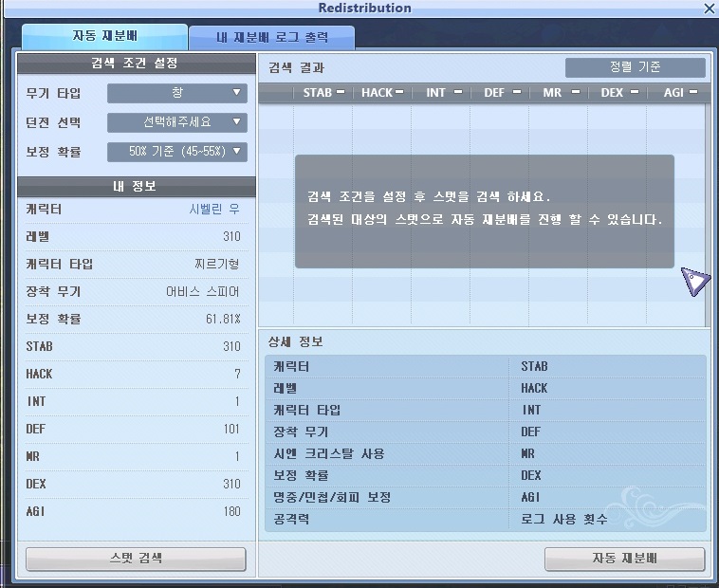The height and width of the screenshot is (588, 719).
Task: Click the 정렬 기준 sort button
Action: click(636, 67)
